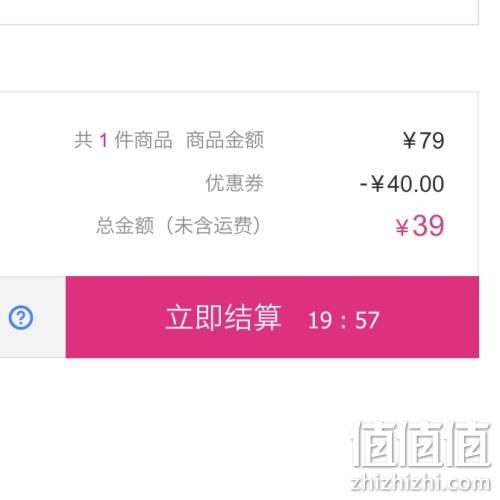500x500 pixels.
Task: Open the zhizhizhi.com watermark link
Action: (421, 483)
